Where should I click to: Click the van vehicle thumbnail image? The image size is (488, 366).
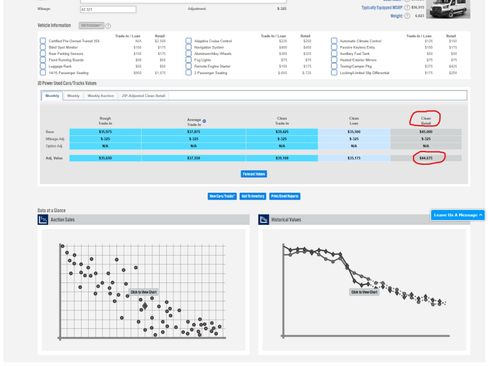(x=448, y=9)
